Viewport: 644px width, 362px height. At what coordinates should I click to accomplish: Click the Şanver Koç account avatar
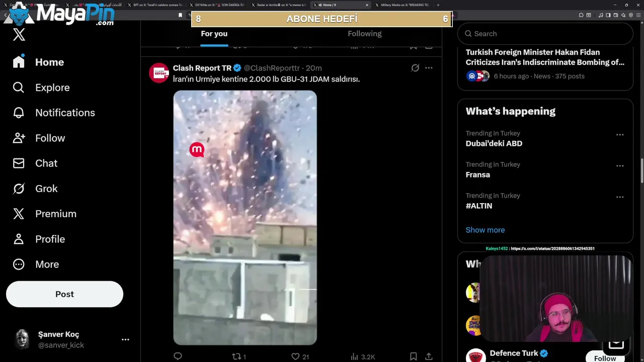(x=22, y=339)
